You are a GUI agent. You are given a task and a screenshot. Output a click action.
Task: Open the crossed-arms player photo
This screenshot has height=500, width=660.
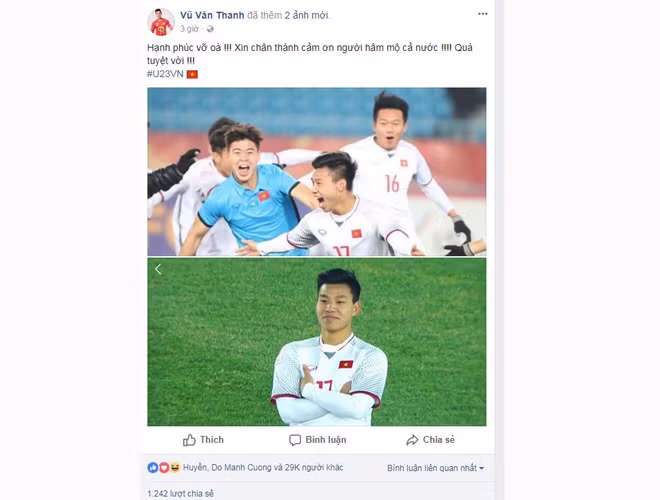(x=317, y=342)
